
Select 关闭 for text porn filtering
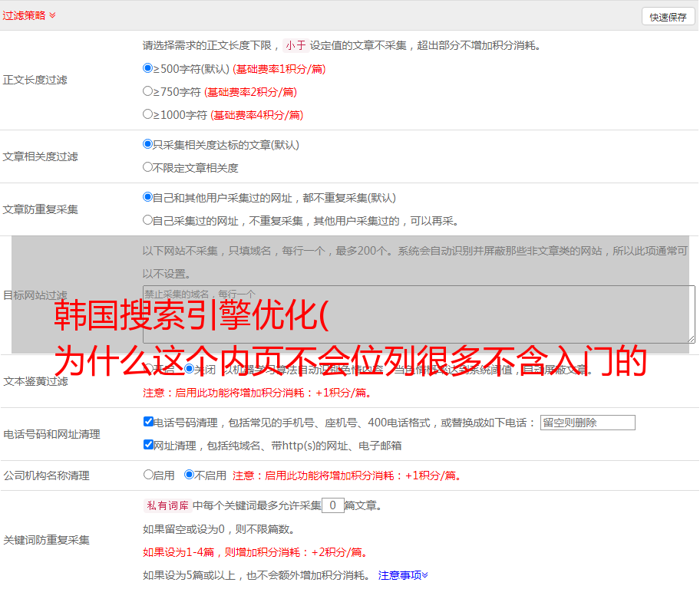(x=190, y=369)
